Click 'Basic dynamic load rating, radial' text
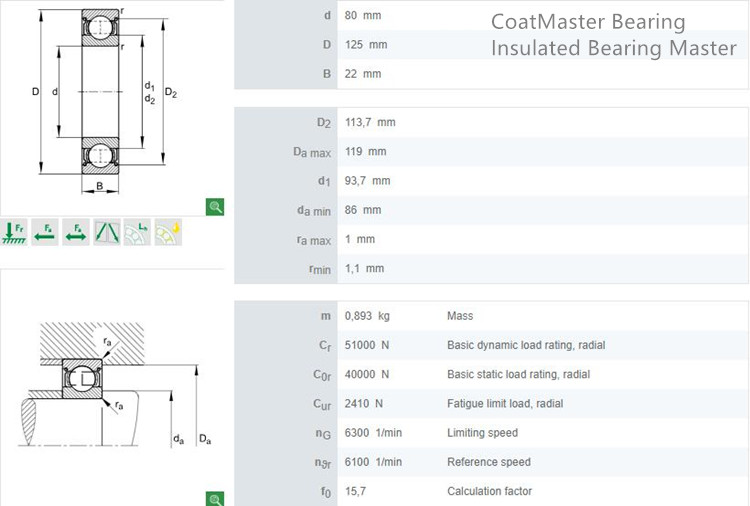The width and height of the screenshot is (750, 506). (x=526, y=345)
